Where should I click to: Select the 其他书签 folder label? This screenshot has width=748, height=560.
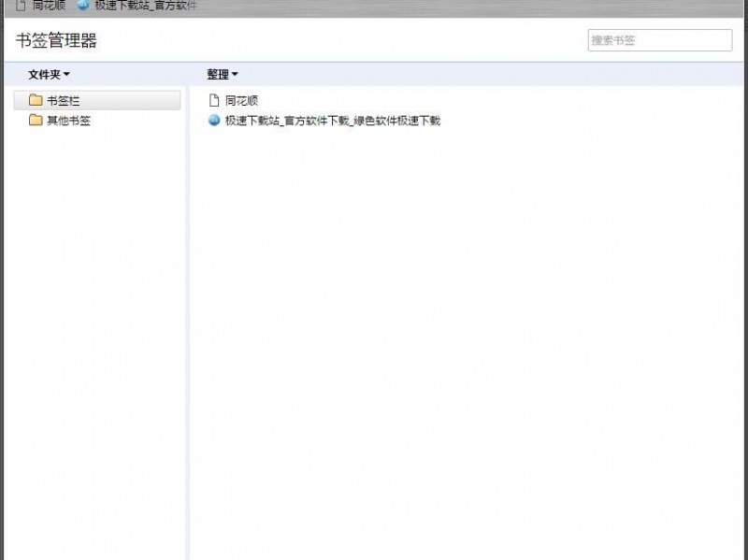click(x=69, y=120)
